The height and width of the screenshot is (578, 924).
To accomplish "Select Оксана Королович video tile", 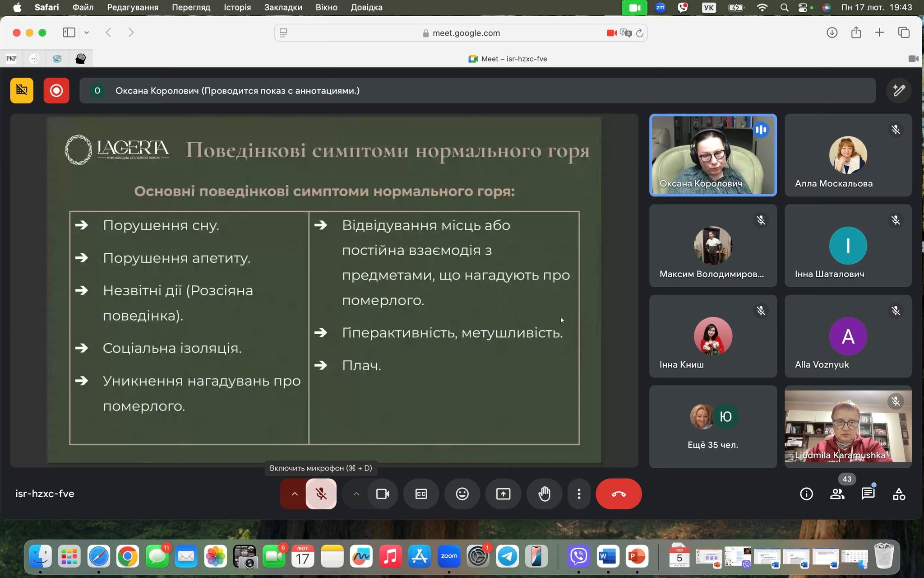I will click(x=713, y=155).
